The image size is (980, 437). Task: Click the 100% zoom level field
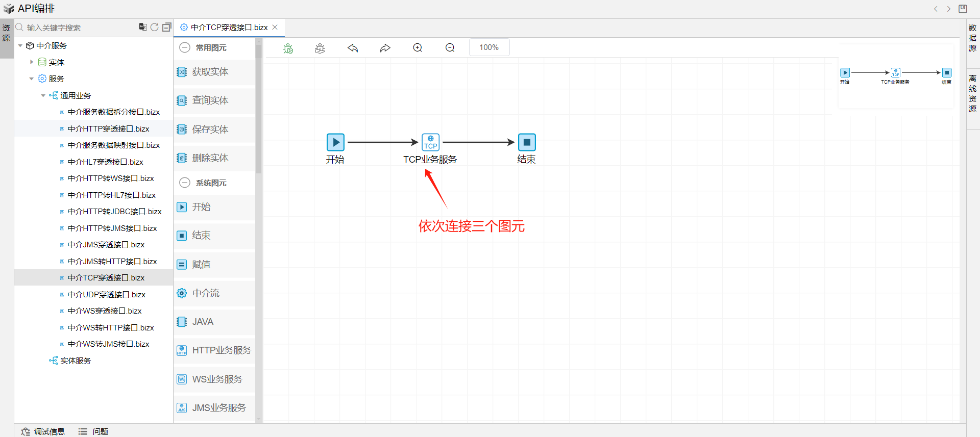(488, 47)
